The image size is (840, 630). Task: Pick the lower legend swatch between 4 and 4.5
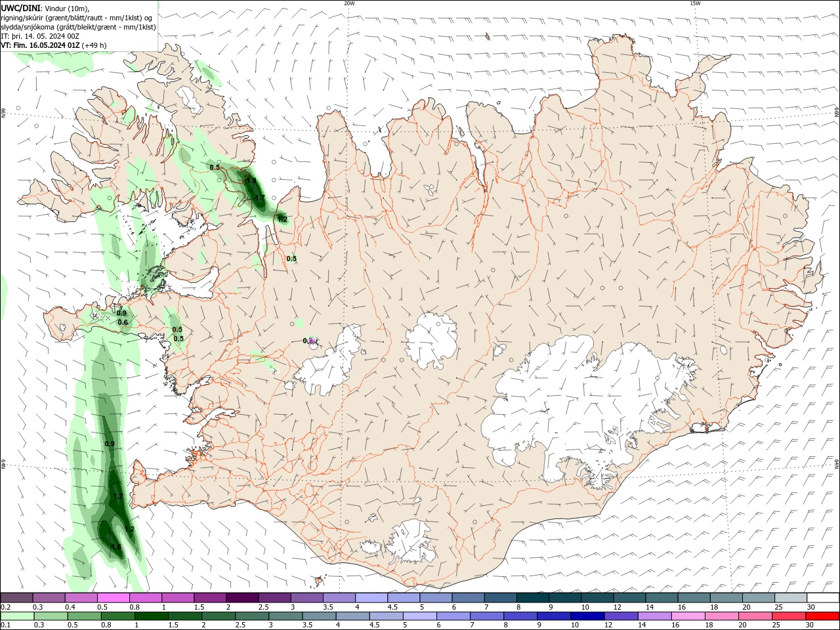click(x=353, y=616)
